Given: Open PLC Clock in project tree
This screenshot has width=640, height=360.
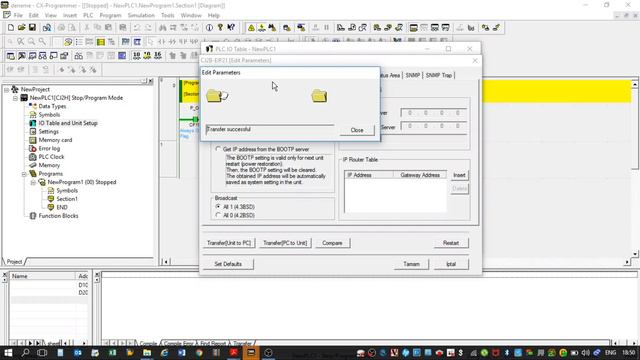Looking at the screenshot, I should click(x=51, y=157).
